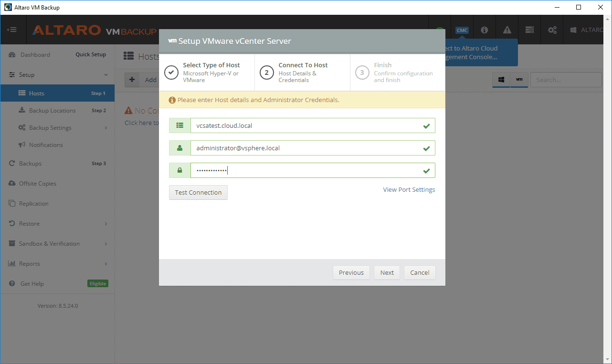Jump to the Finish wizard step
Image resolution: width=612 pixels, height=364 pixels.
pos(398,72)
